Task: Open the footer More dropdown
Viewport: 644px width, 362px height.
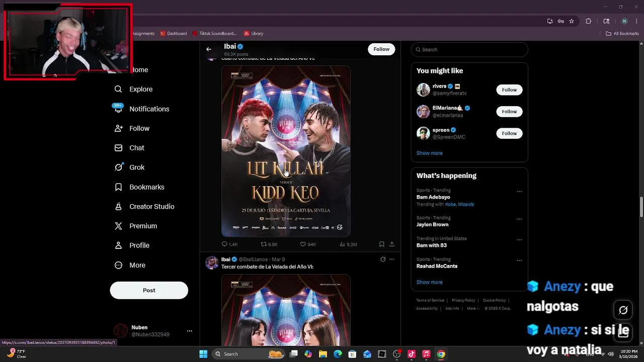Action: (x=472, y=309)
